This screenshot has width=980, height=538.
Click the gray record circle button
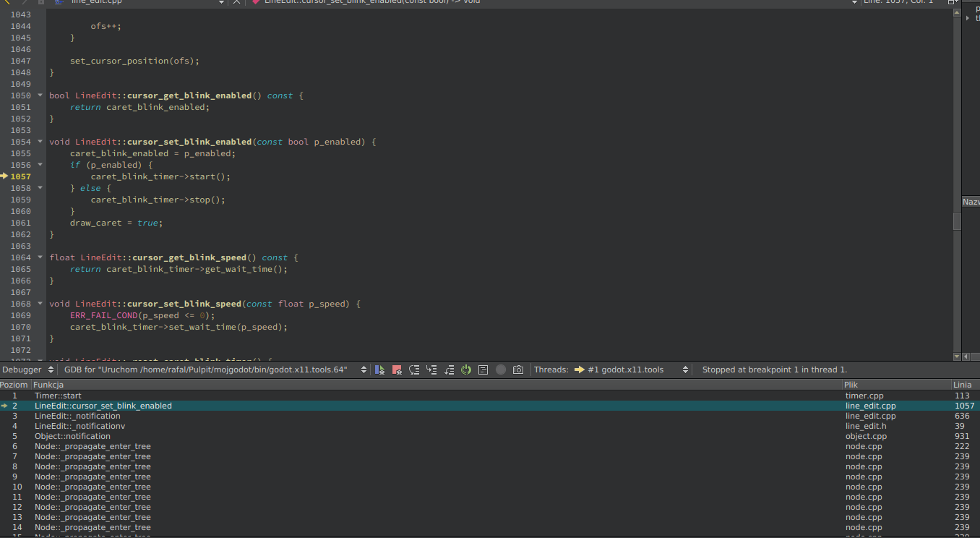click(x=501, y=370)
